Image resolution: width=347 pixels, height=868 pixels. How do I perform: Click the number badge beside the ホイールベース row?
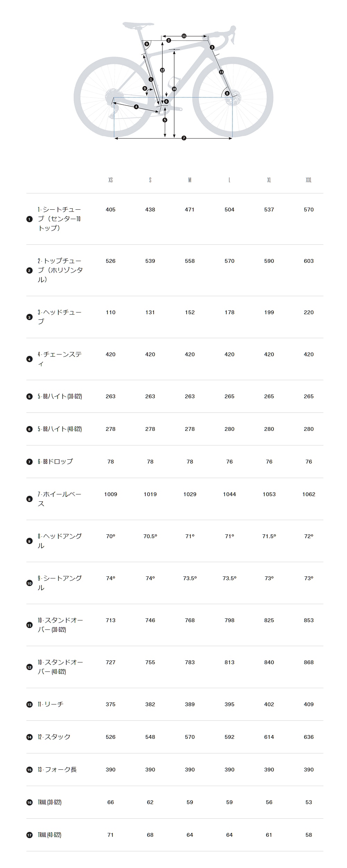pyautogui.click(x=29, y=499)
